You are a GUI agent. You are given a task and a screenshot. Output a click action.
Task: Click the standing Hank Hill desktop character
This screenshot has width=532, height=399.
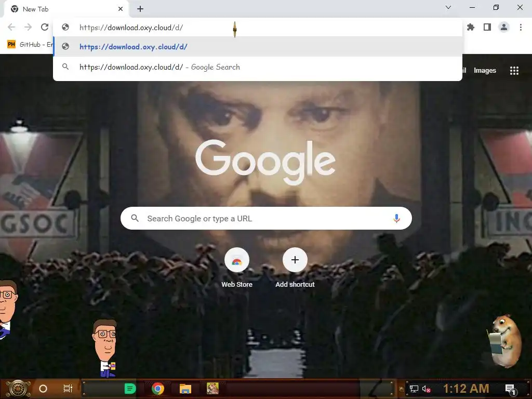point(105,349)
